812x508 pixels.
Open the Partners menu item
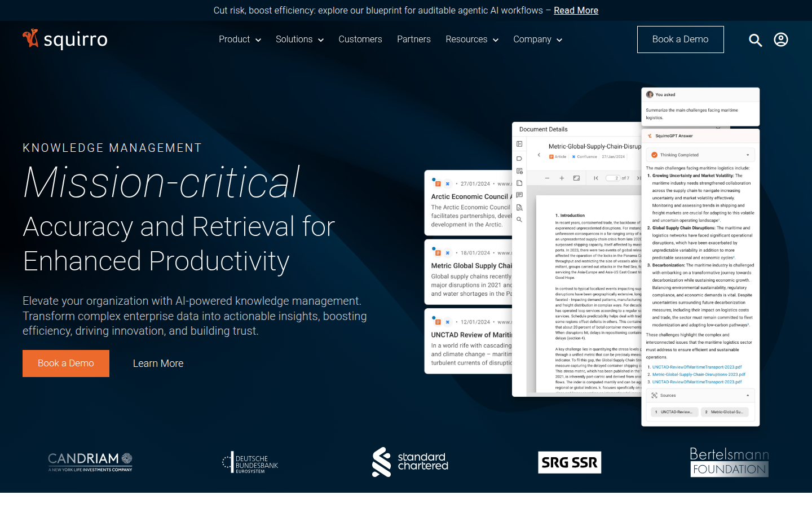pyautogui.click(x=414, y=40)
